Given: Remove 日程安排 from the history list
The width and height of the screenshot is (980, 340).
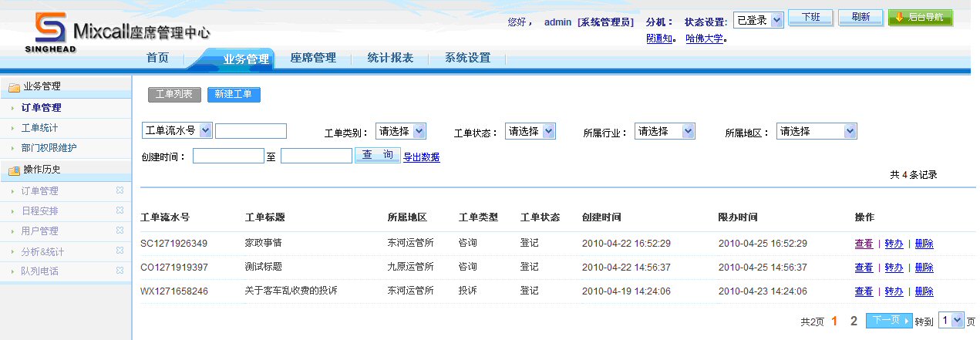Looking at the screenshot, I should pyautogui.click(x=120, y=210).
